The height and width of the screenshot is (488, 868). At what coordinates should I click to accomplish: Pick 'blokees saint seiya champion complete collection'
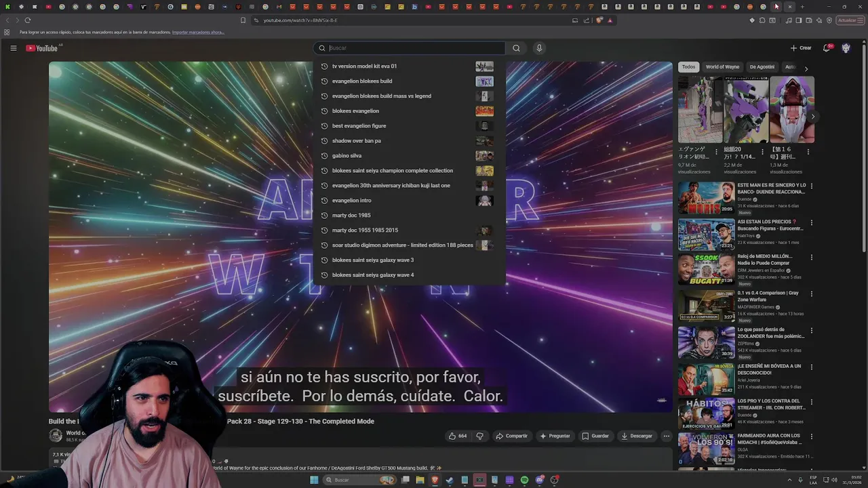click(x=410, y=171)
